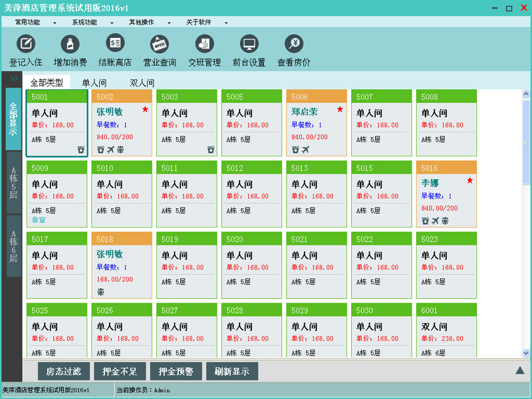This screenshot has width=532, height=399.
Task: Click the cup icon in room 5006
Action: (295, 149)
